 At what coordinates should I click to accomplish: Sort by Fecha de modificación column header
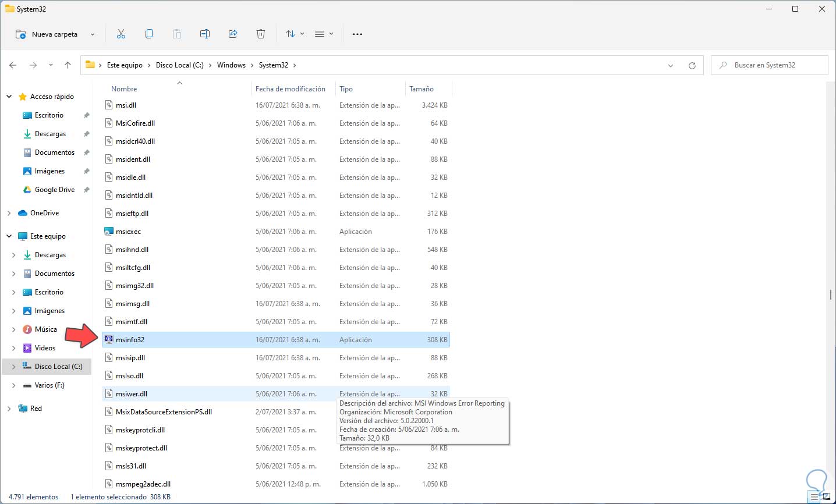(290, 89)
